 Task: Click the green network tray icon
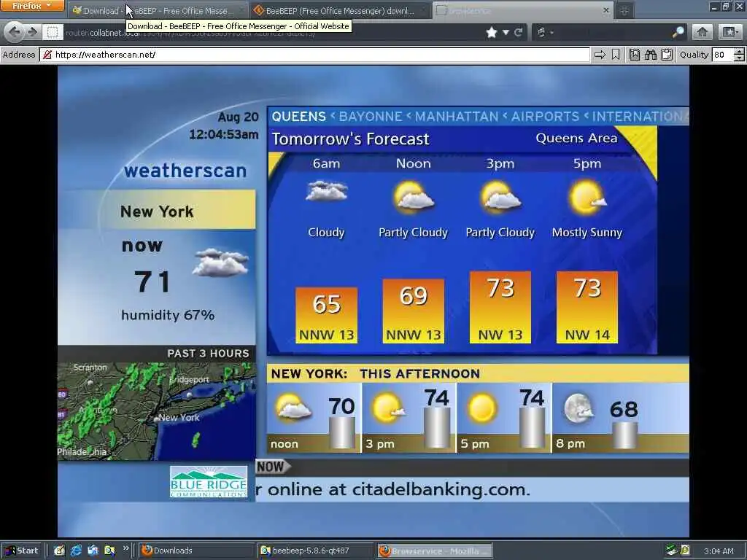pos(672,551)
